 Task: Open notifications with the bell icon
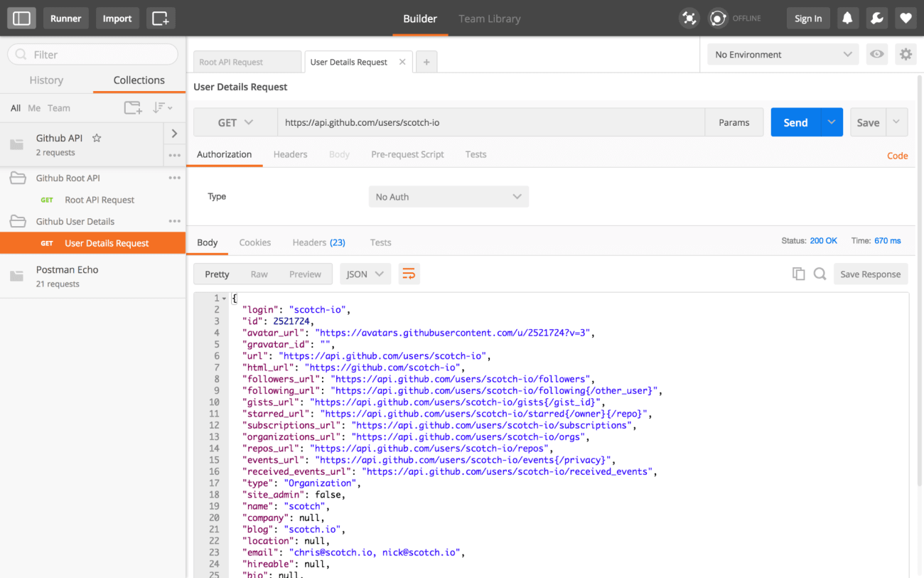pos(847,18)
